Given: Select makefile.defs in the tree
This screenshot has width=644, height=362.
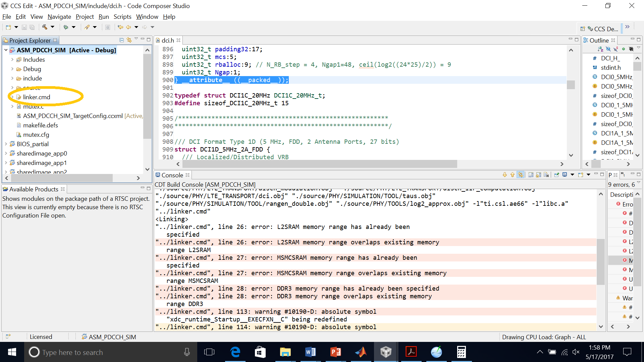Looking at the screenshot, I should pos(40,125).
